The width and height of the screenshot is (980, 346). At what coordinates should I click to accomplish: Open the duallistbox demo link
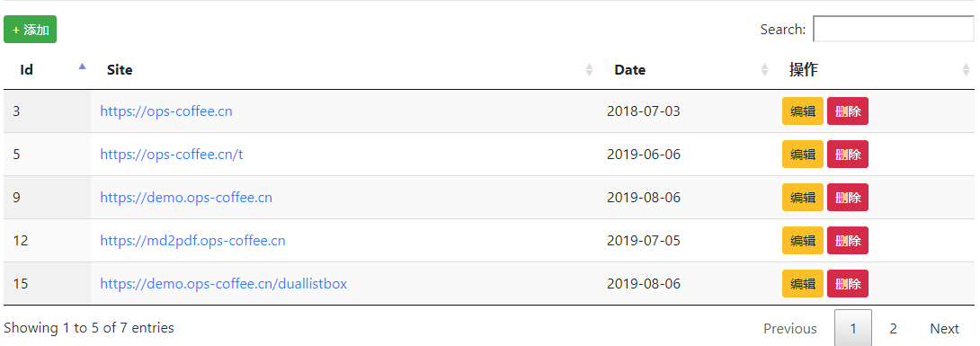[x=223, y=284]
